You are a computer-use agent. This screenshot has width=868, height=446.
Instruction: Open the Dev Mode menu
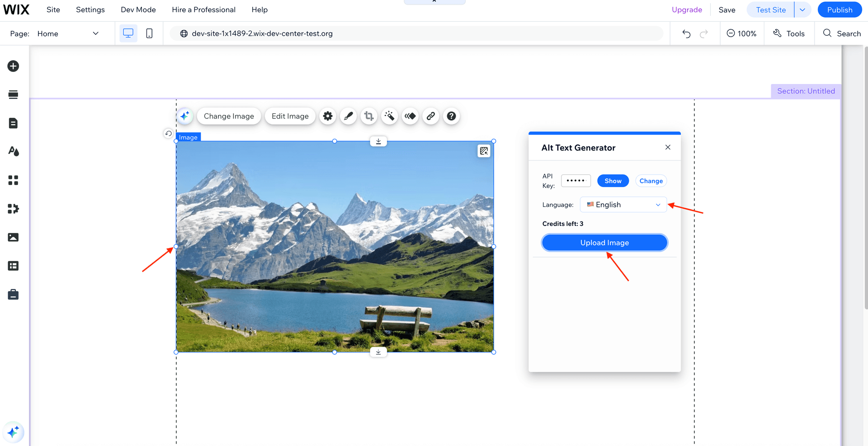pos(138,9)
